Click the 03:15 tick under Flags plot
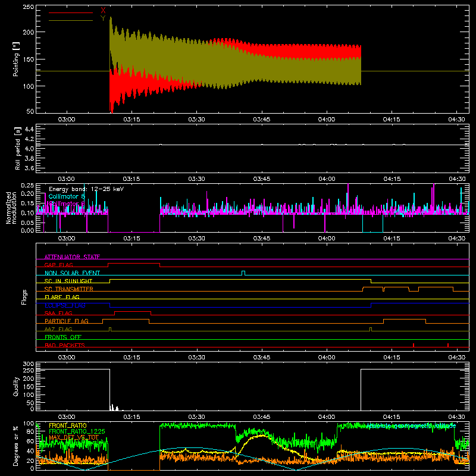The image size is (476, 476). pyautogui.click(x=131, y=358)
